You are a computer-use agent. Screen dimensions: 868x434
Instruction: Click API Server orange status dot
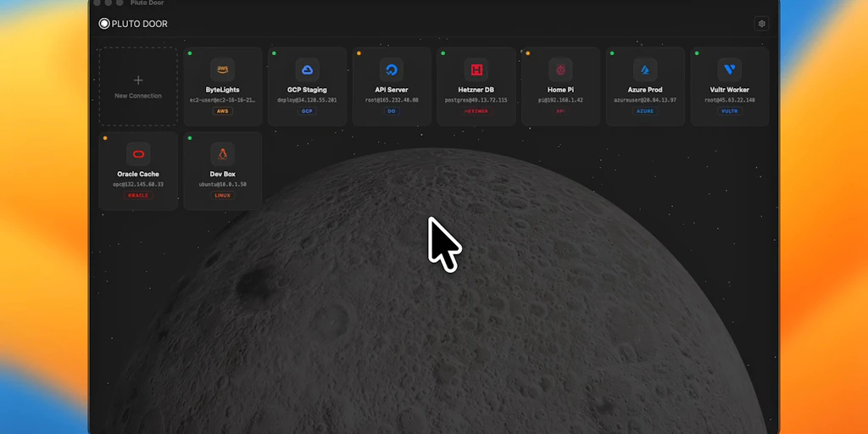359,53
